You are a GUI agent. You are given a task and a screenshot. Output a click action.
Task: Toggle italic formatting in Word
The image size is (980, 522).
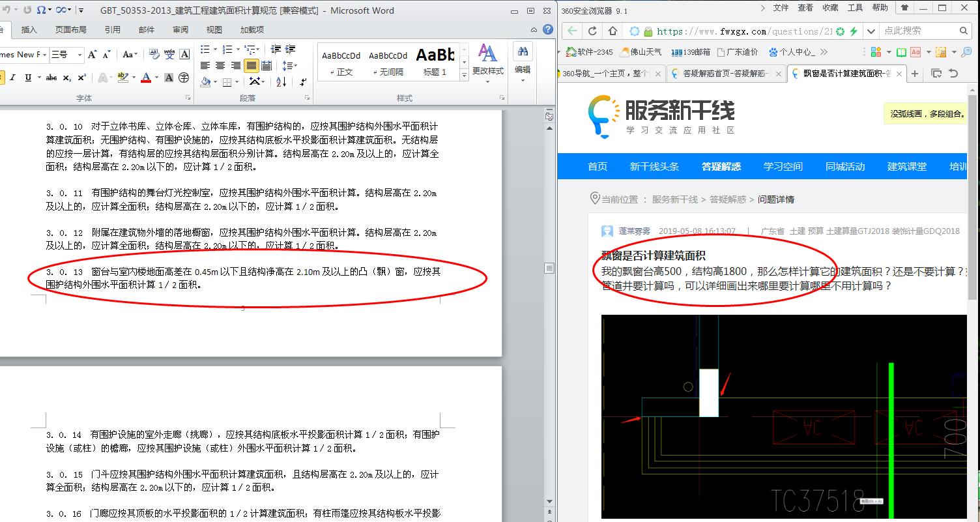pyautogui.click(x=14, y=78)
